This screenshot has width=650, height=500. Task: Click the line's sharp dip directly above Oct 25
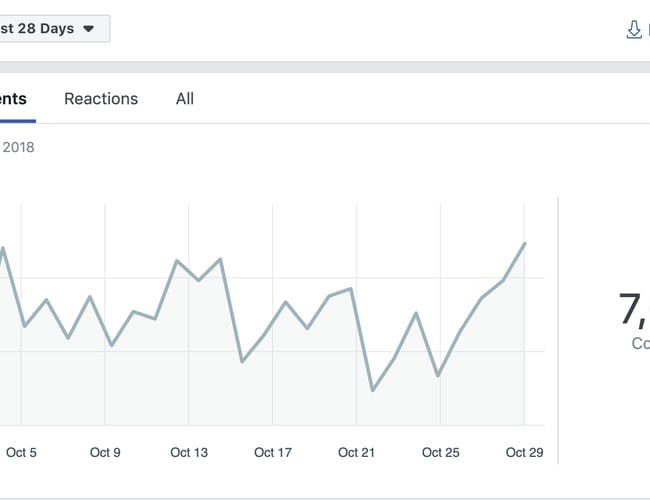click(438, 376)
